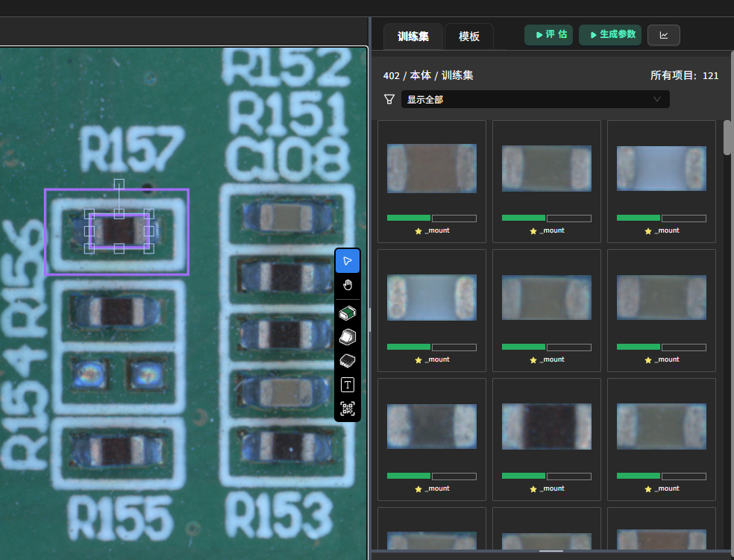This screenshot has width=734, height=560.
Task: Select the black IC package tool
Action: point(348,361)
